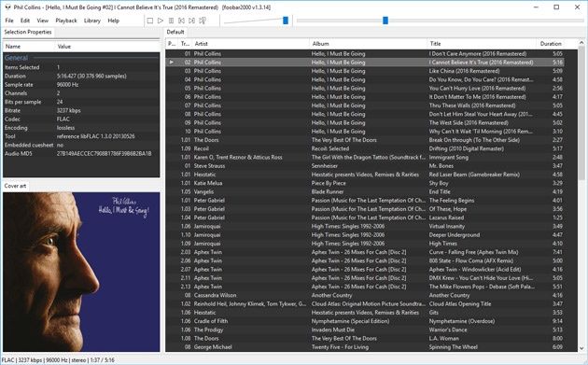
Task: Sort playlist by Artist column header
Action: [250, 44]
